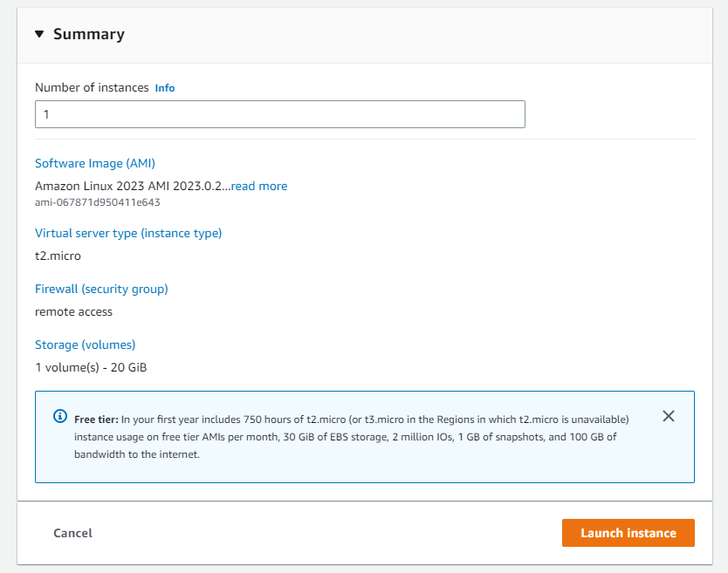Open the Storage (volumes) link

click(x=85, y=344)
